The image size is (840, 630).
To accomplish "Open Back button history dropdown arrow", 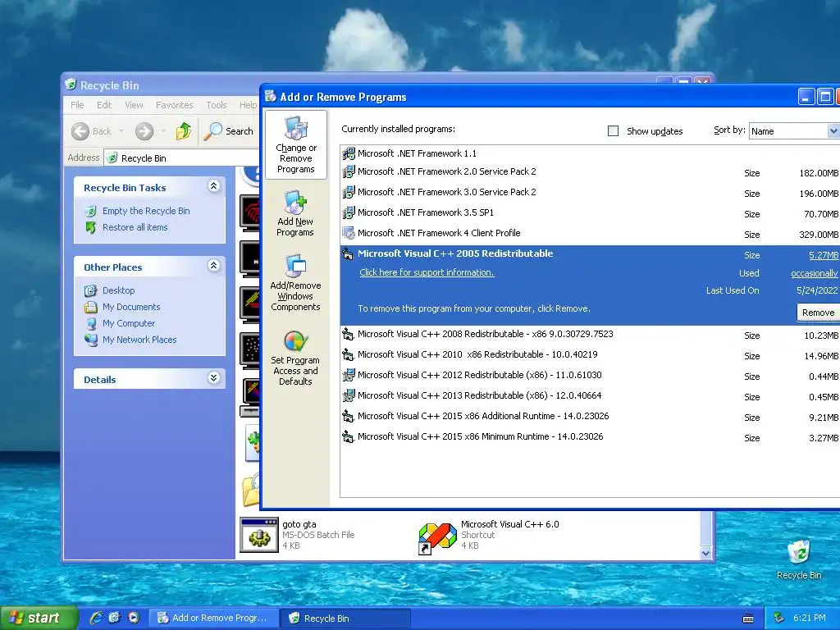I will [121, 131].
